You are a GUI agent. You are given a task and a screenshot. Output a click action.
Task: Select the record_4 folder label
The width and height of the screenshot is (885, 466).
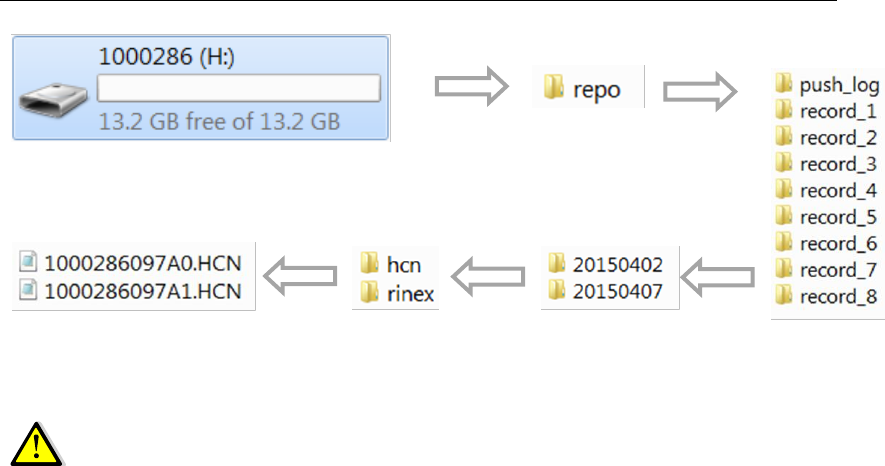pos(838,190)
